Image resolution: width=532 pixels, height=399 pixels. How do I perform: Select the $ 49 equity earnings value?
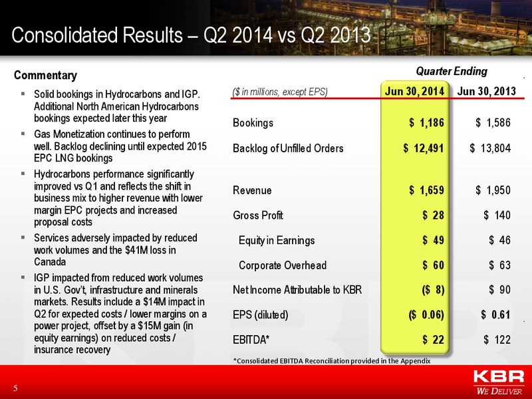tap(434, 240)
